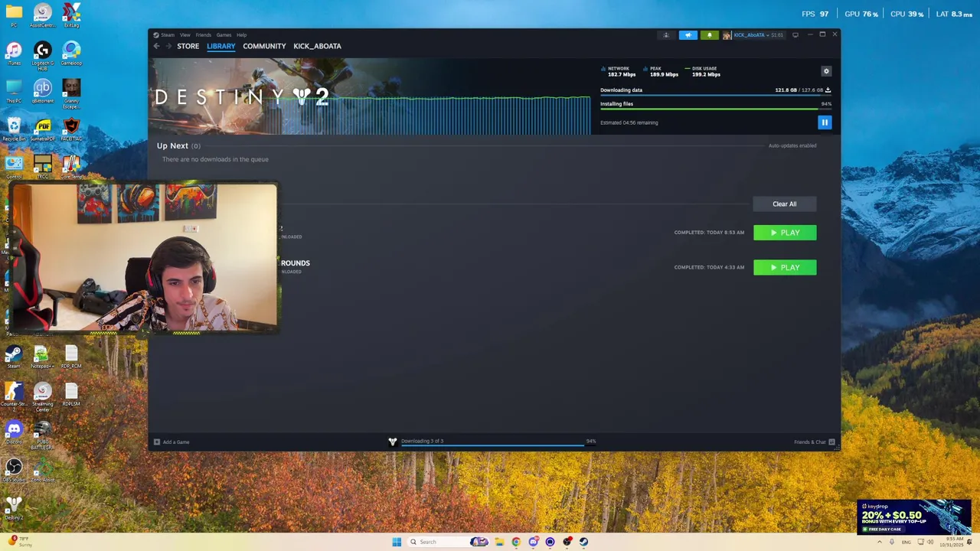Click Steam's forward navigation arrow

click(168, 46)
